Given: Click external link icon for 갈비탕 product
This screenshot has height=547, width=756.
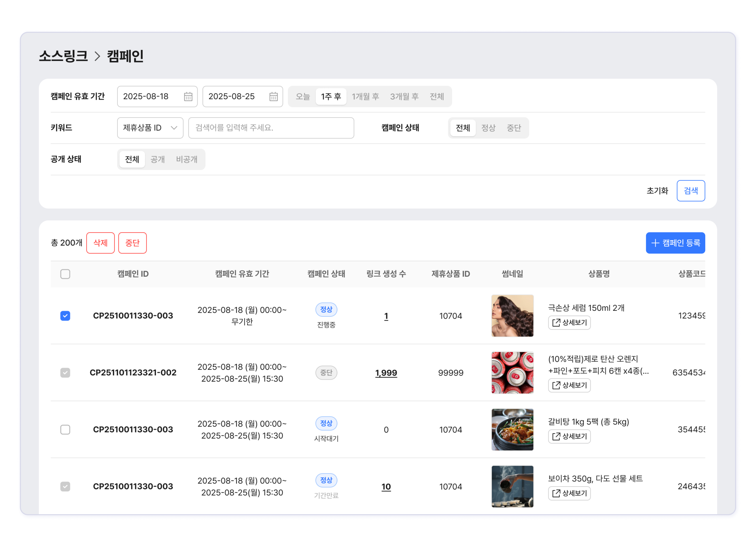Looking at the screenshot, I should point(556,436).
